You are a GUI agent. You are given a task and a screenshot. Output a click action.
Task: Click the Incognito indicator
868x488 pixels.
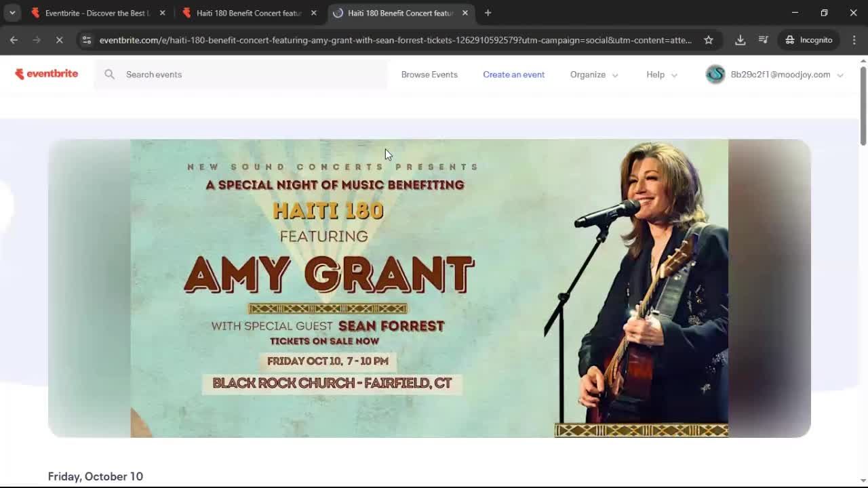(x=808, y=40)
